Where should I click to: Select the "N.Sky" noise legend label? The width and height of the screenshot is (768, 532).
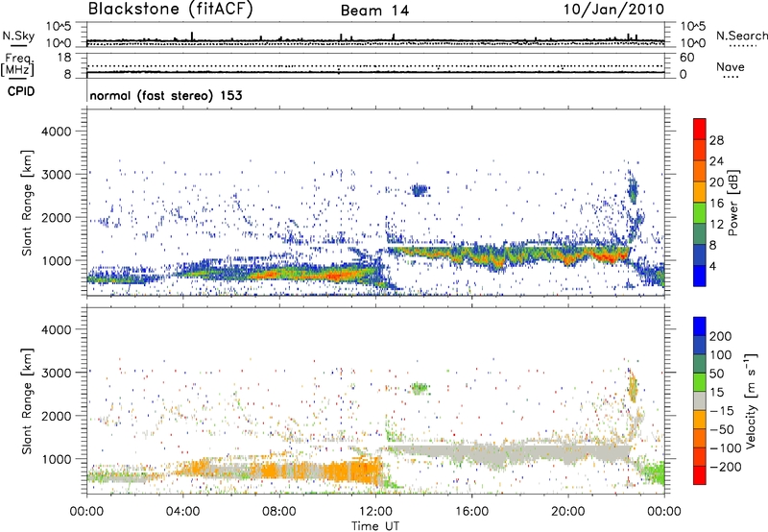[x=18, y=36]
